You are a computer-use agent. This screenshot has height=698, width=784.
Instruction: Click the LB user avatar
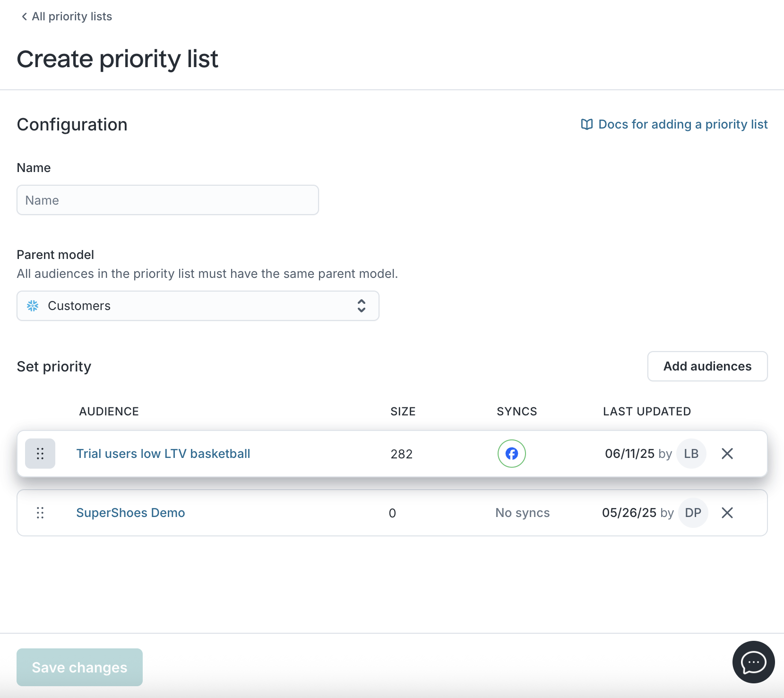[691, 454]
